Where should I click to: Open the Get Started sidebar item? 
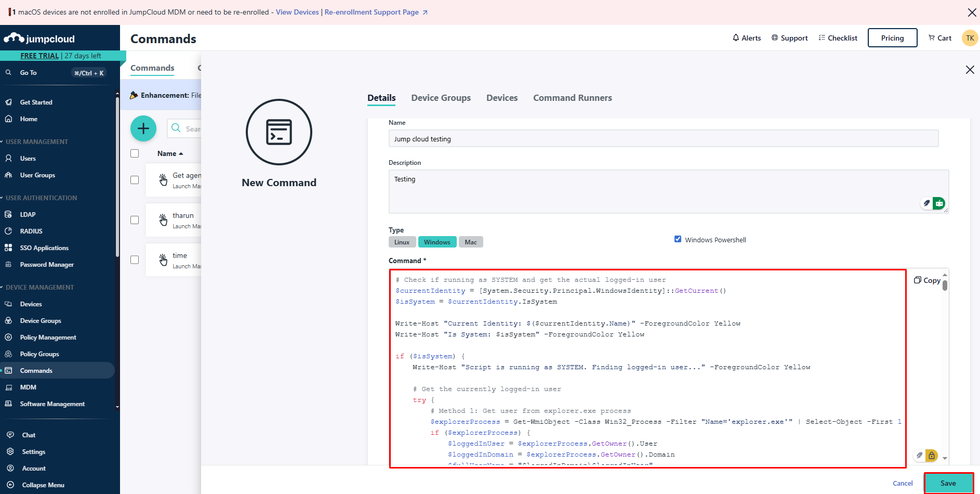tap(36, 102)
